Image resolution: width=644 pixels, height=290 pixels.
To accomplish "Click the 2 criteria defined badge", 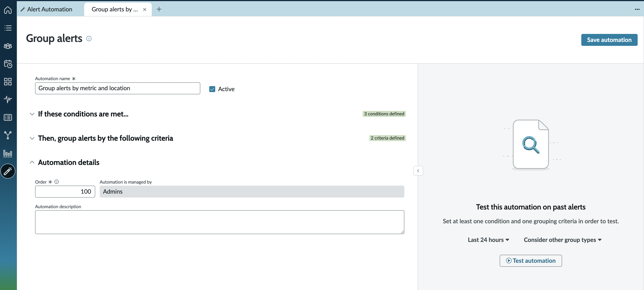I will point(388,138).
